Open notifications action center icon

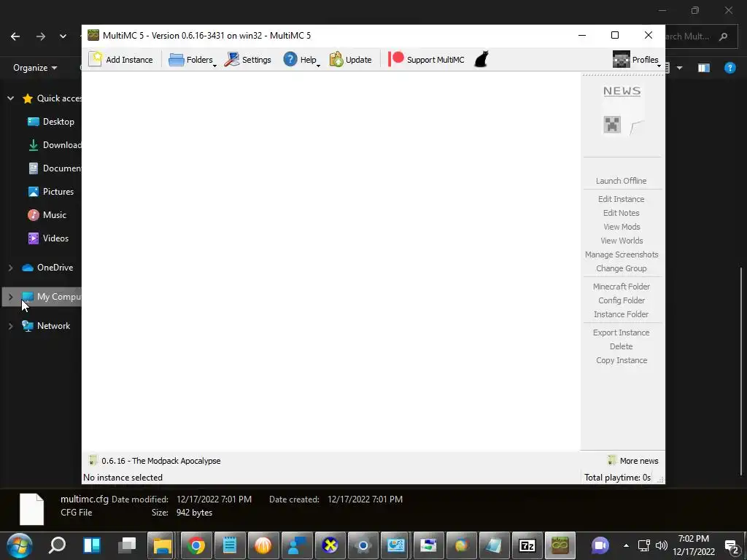coord(732,546)
